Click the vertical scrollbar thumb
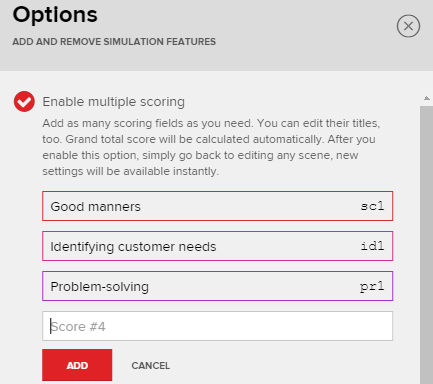 pos(427,245)
